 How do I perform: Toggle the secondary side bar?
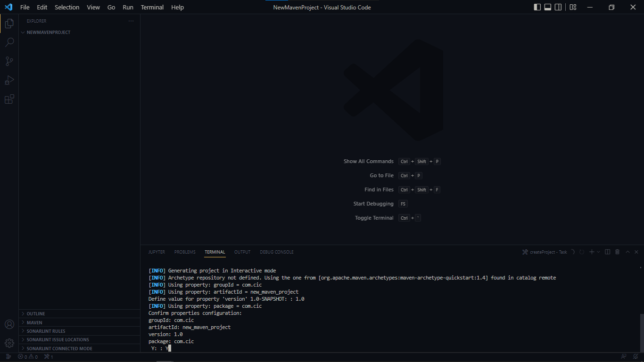point(558,7)
